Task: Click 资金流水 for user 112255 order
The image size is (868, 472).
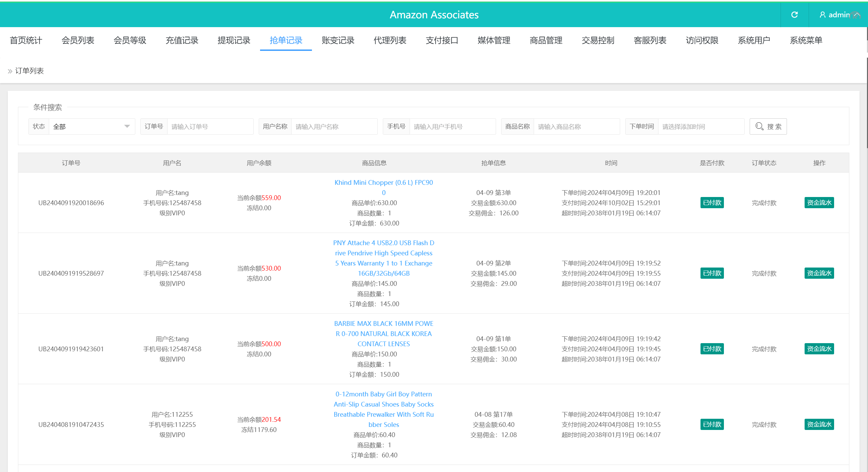Action: 819,425
